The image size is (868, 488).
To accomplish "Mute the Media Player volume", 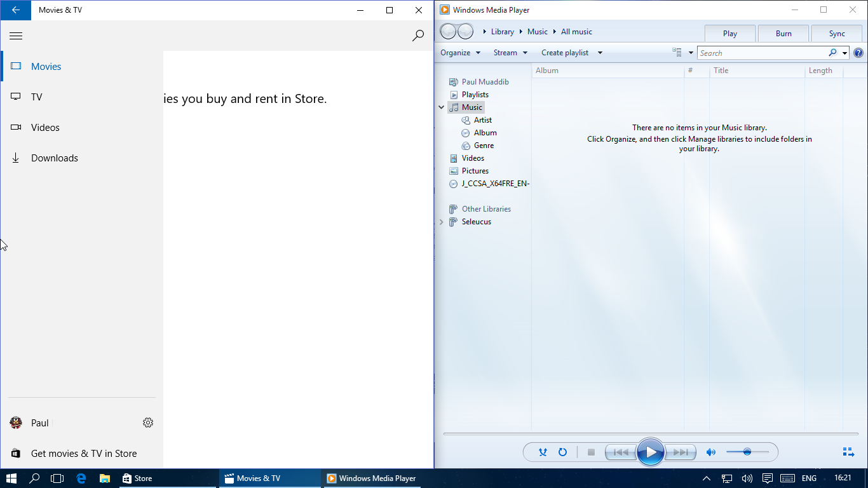I will (711, 452).
